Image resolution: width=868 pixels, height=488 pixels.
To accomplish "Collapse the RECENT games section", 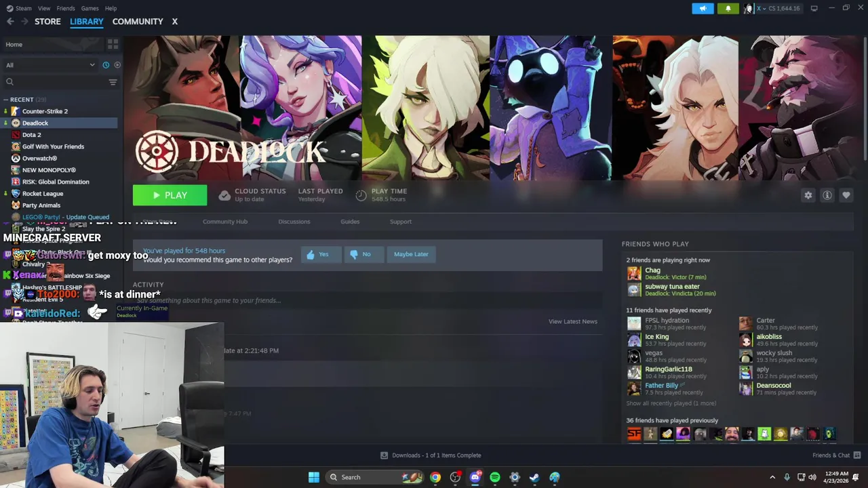I will pos(5,100).
